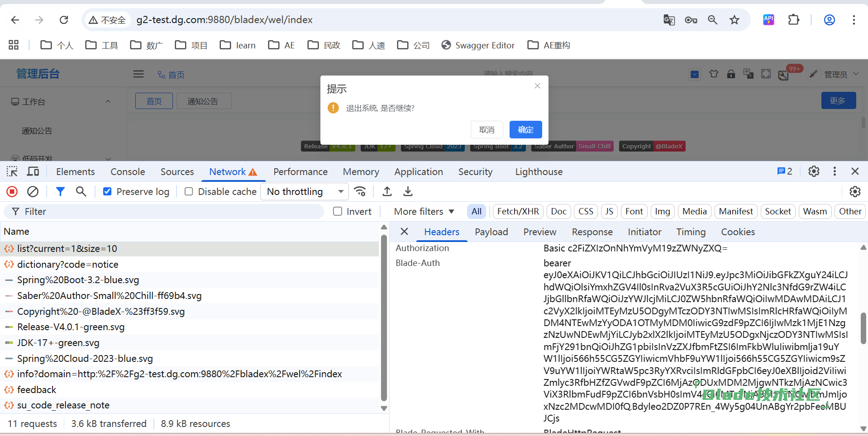Enable the Disable cache checkbox
The image size is (868, 436).
pyautogui.click(x=189, y=192)
